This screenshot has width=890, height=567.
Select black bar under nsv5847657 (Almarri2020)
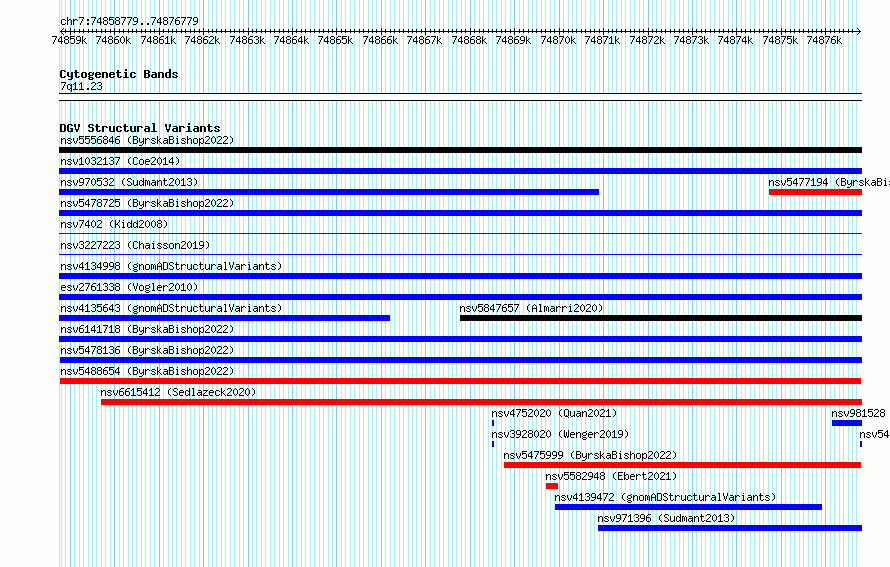(x=661, y=318)
